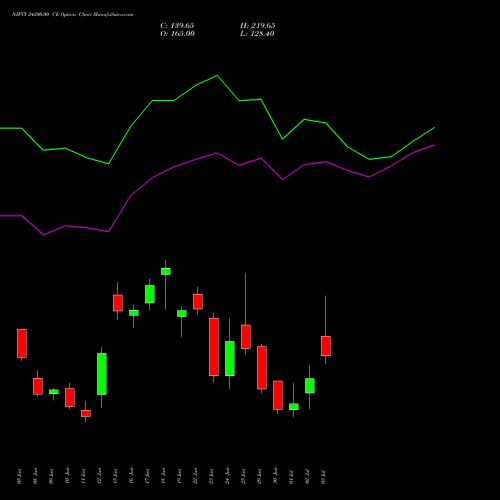Select the close value C: 139.65
Viewport: 500px width, 500px height.
[177, 26]
